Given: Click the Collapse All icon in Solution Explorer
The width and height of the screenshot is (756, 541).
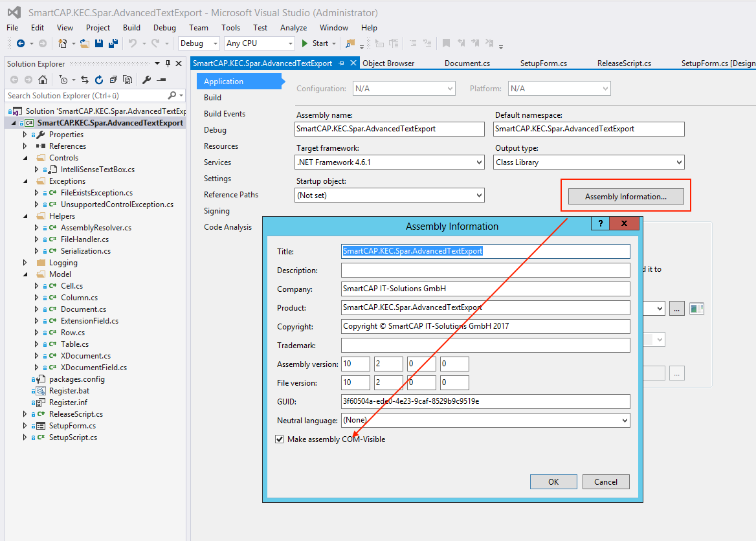Looking at the screenshot, I should point(113,80).
